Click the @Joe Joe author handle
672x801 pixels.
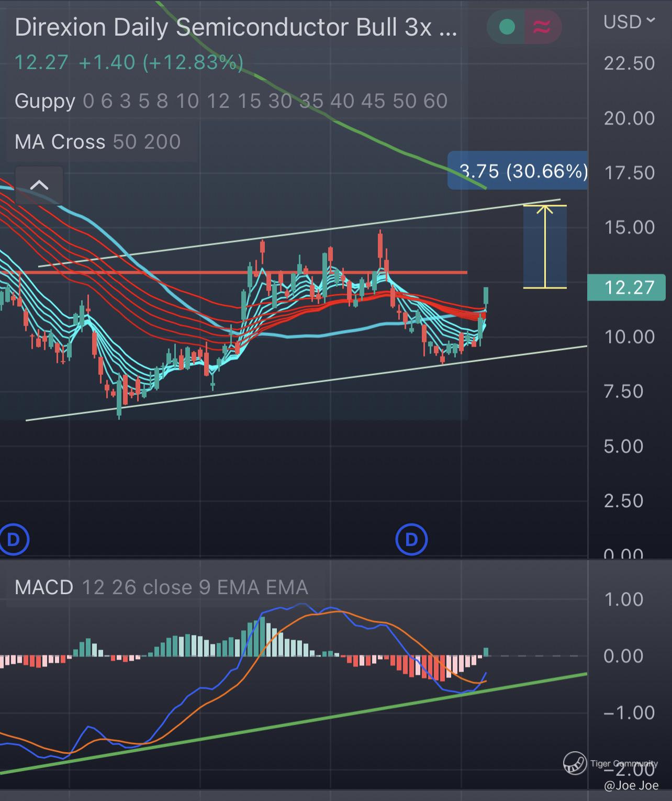[631, 785]
